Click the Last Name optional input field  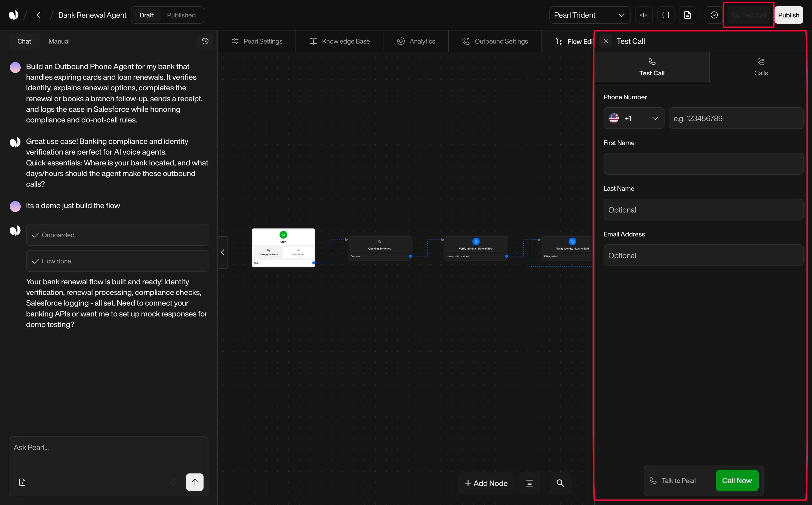click(x=703, y=210)
